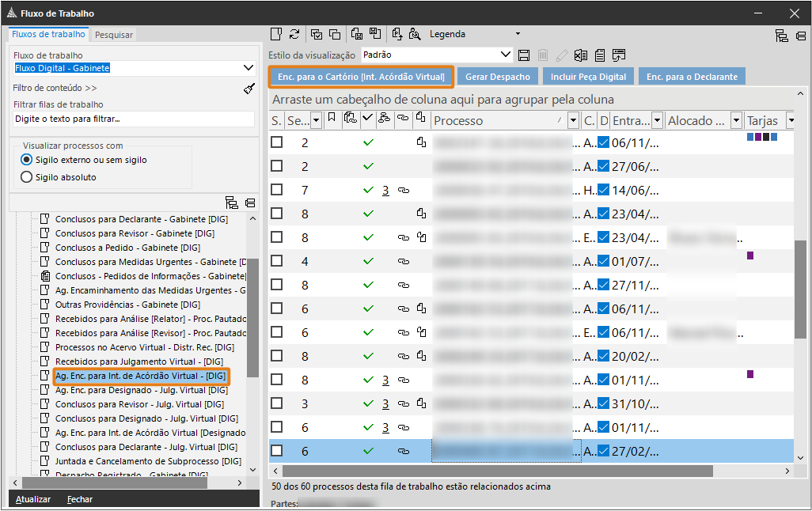Screen dimensions: 812x511
Task: Select 'Sigilo externo ou sem sigilo' radio option
Action: [26, 160]
